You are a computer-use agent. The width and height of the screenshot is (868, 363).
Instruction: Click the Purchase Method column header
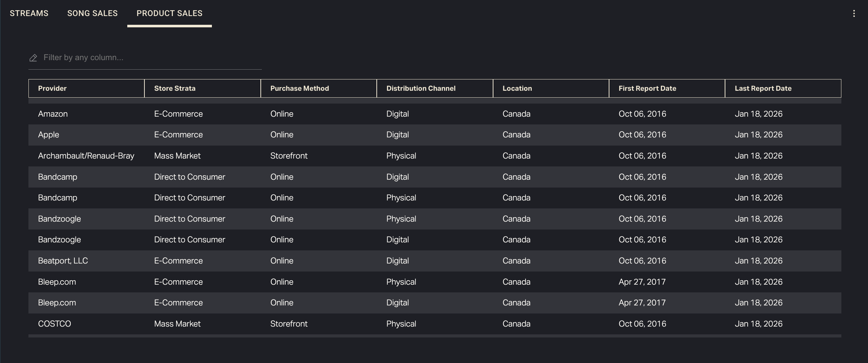(x=299, y=89)
